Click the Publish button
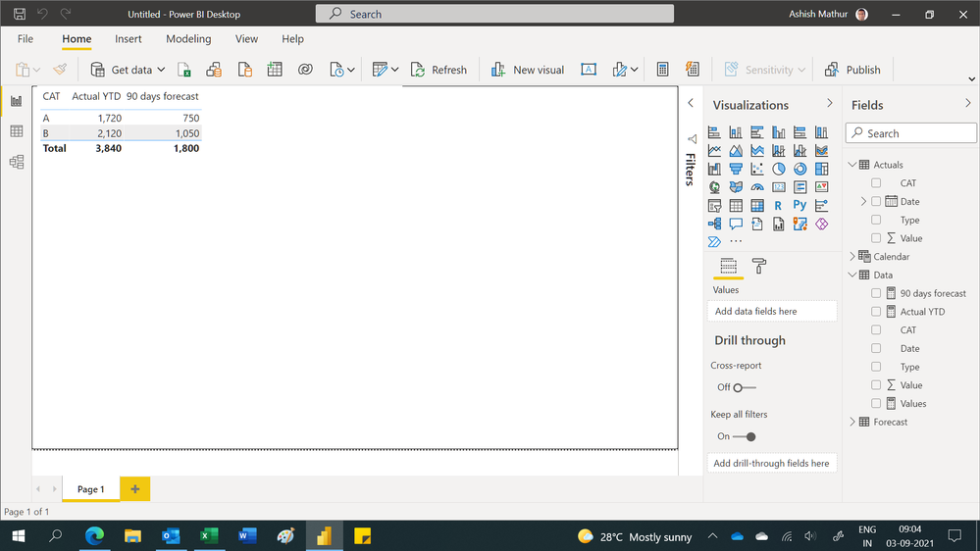The image size is (980, 551). 852,70
